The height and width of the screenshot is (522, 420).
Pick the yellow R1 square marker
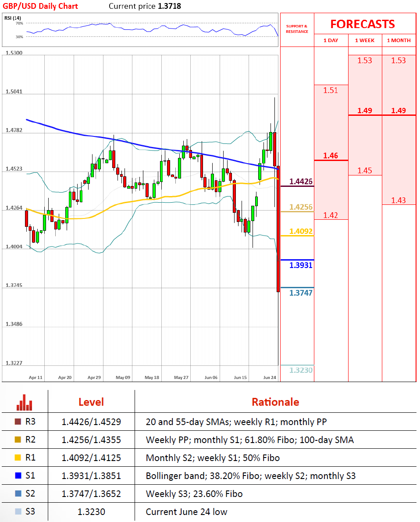coord(18,458)
